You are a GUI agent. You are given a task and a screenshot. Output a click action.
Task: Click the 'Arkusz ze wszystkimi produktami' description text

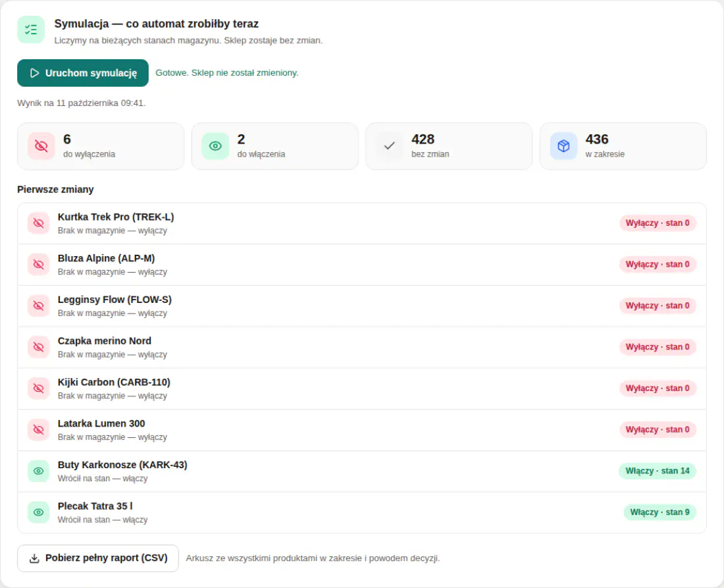coord(313,558)
